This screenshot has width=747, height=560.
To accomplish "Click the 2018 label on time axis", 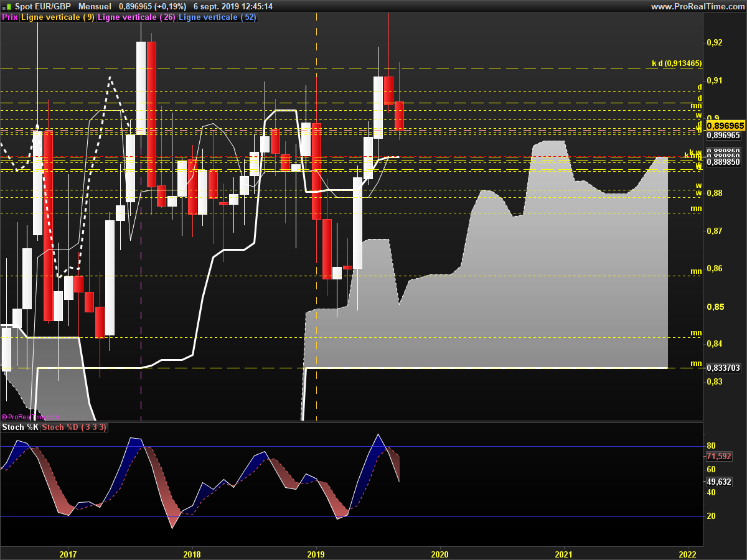I will (192, 554).
